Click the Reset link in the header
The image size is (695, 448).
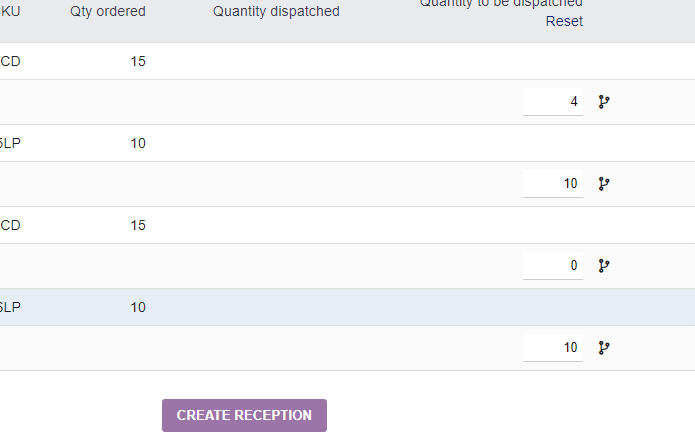(564, 21)
